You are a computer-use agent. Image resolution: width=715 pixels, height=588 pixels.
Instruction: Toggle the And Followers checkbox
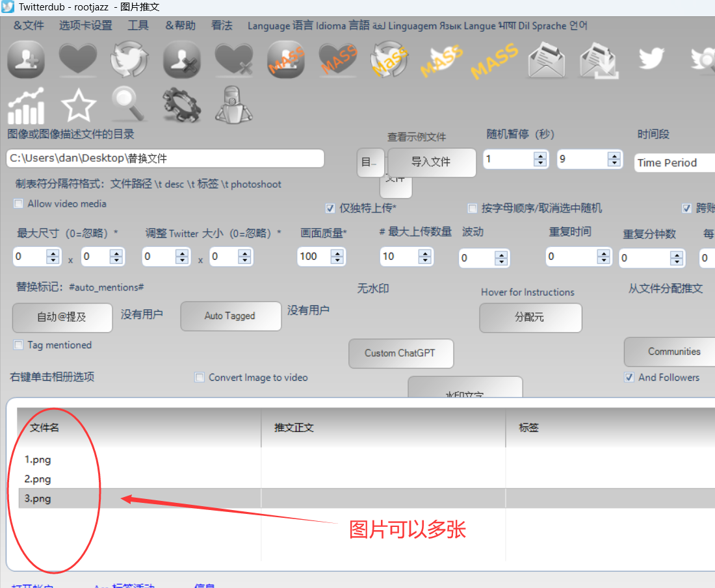pyautogui.click(x=629, y=377)
